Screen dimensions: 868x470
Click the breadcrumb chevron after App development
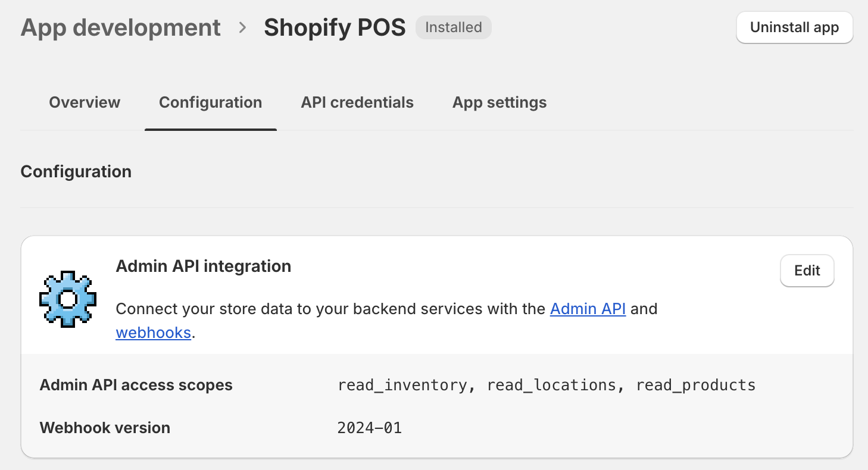(x=242, y=27)
